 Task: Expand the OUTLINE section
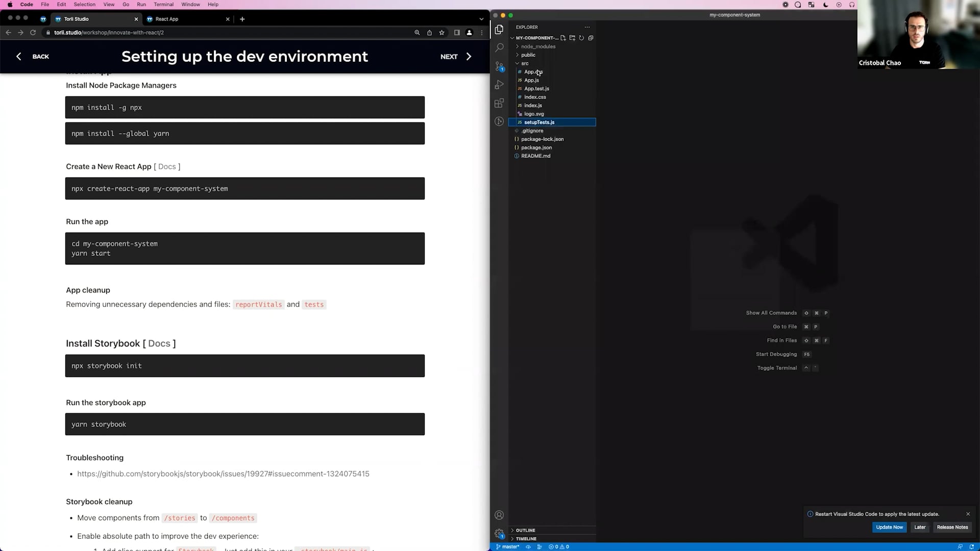click(x=552, y=530)
